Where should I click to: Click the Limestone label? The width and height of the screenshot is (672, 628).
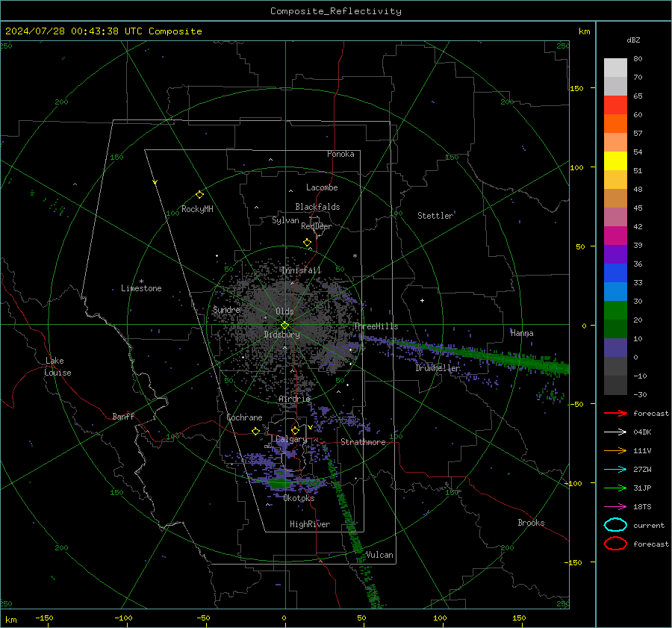141,288
